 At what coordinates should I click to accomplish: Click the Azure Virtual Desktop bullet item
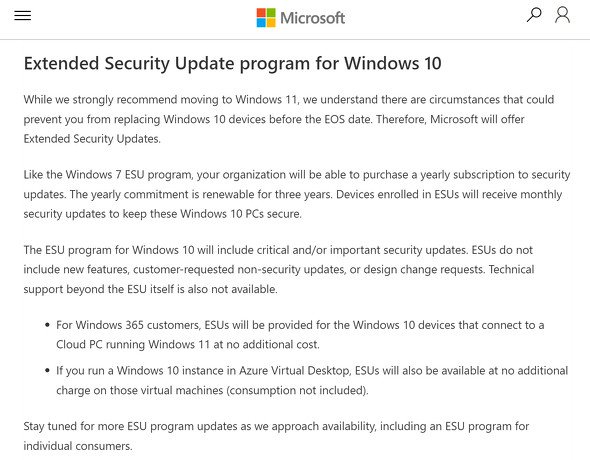click(312, 380)
